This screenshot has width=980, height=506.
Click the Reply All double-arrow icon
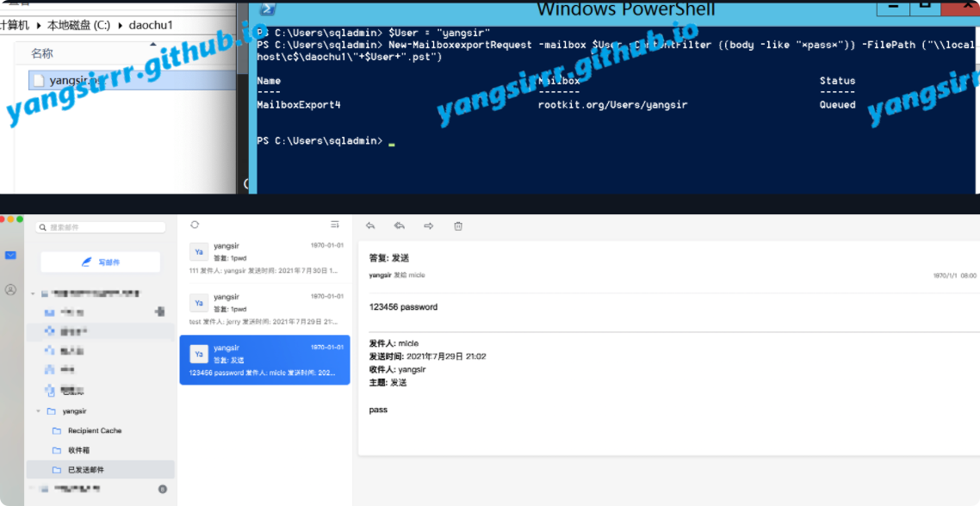coord(400,225)
